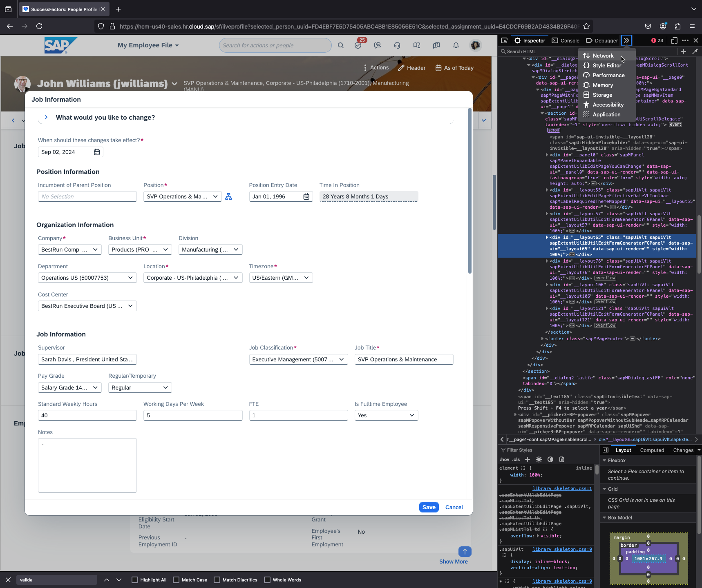Click the errors count badge showing 23
702x588 pixels.
pos(657,40)
